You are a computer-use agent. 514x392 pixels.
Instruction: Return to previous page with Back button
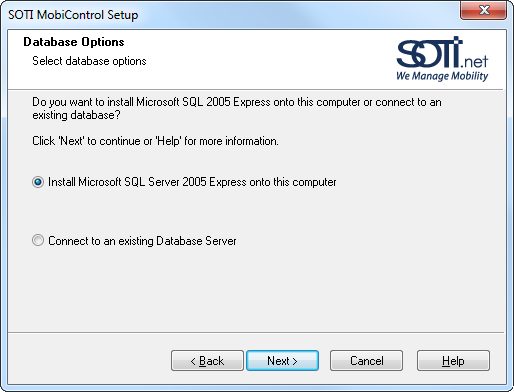tap(207, 361)
